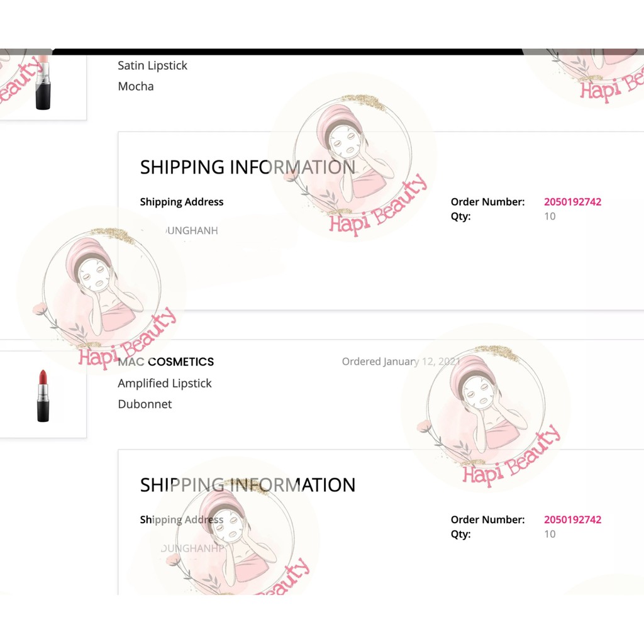Click Hapi Beauty logo overlapping the order date
Screen dimensions: 644x644
coord(486,409)
